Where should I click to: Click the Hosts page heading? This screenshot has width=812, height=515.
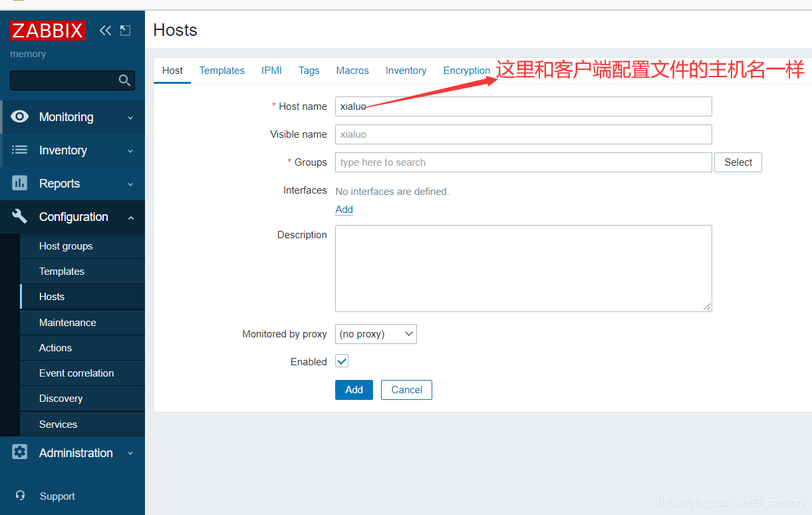coord(175,30)
